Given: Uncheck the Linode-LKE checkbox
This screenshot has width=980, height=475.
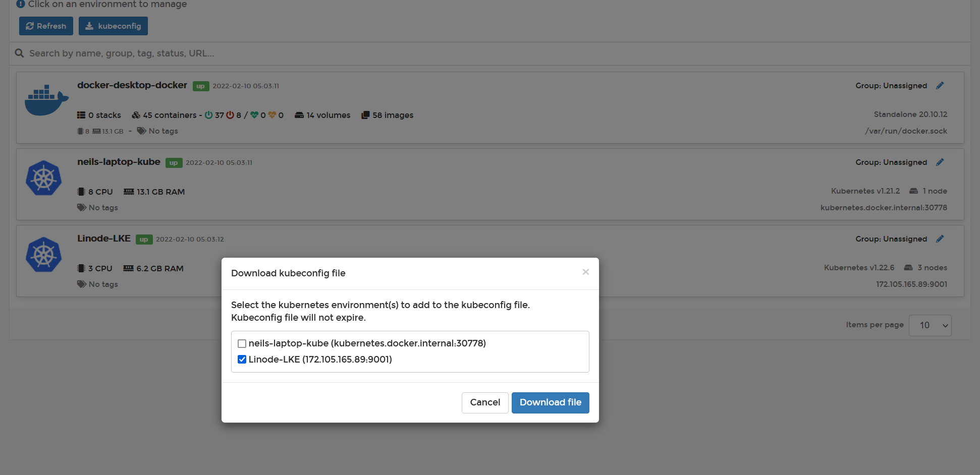Looking at the screenshot, I should [x=242, y=360].
